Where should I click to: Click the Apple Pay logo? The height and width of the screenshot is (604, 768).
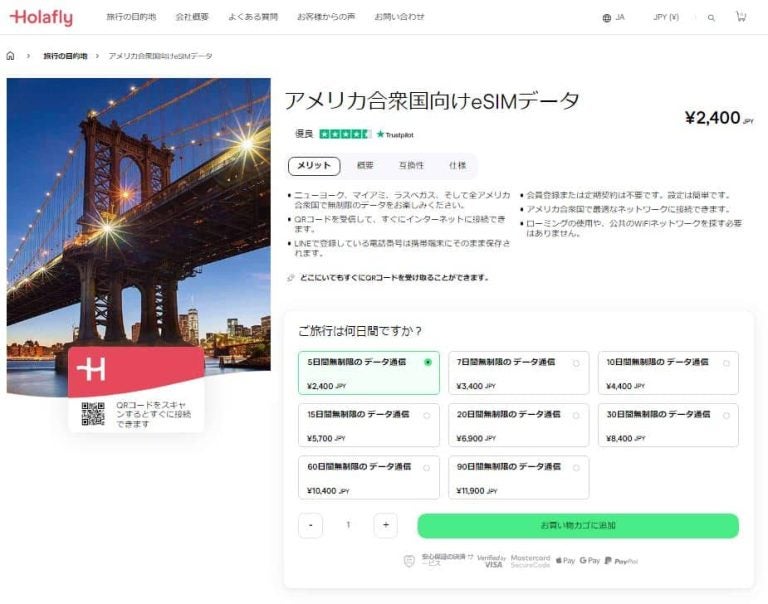tap(565, 560)
